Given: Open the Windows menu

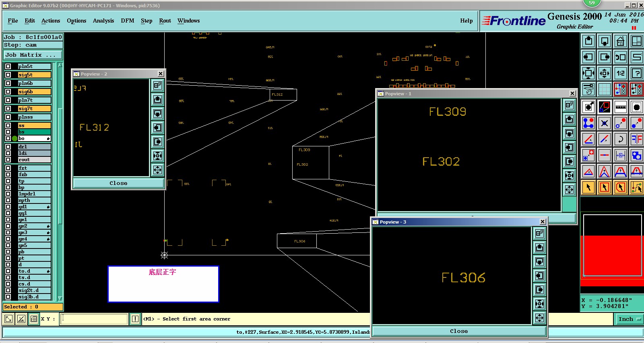Looking at the screenshot, I should pos(188,21).
